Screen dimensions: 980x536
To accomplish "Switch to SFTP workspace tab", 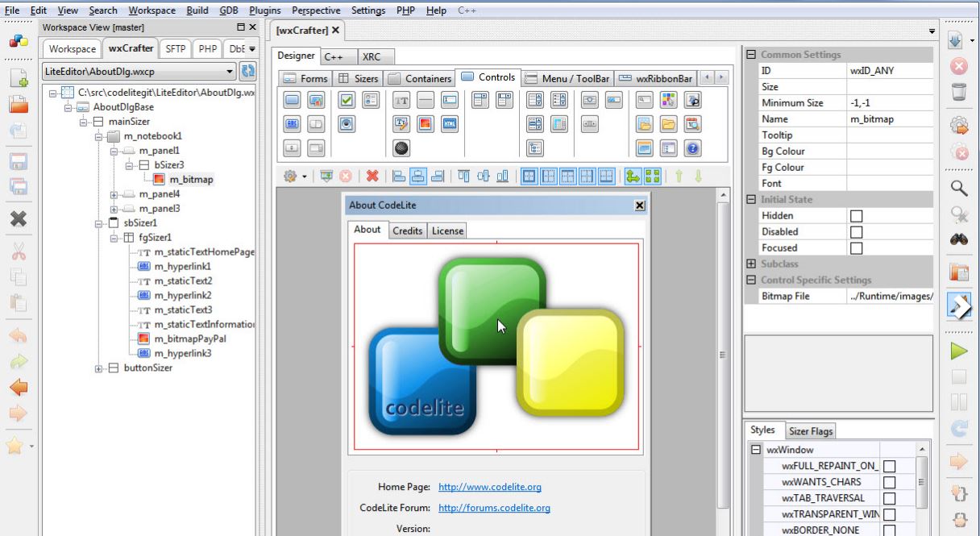I will pyautogui.click(x=175, y=48).
